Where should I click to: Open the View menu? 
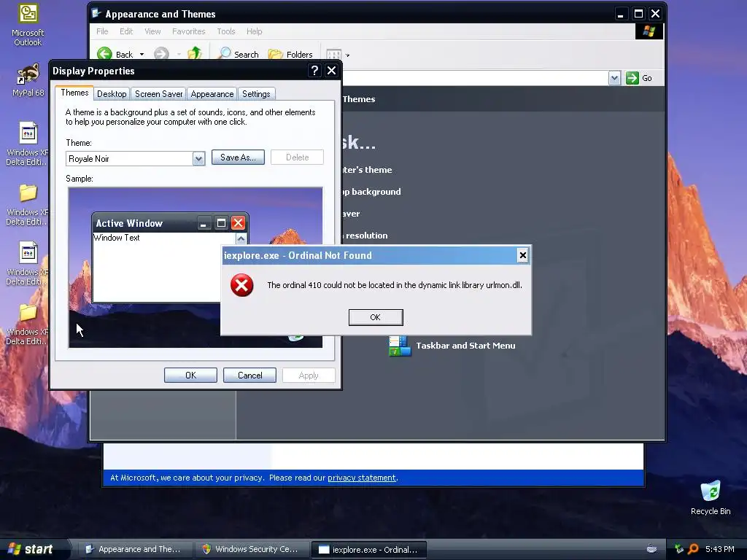click(152, 31)
